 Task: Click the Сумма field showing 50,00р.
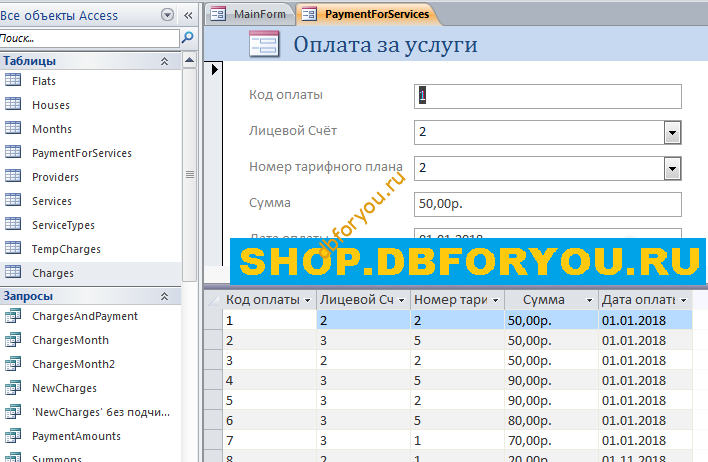[548, 205]
